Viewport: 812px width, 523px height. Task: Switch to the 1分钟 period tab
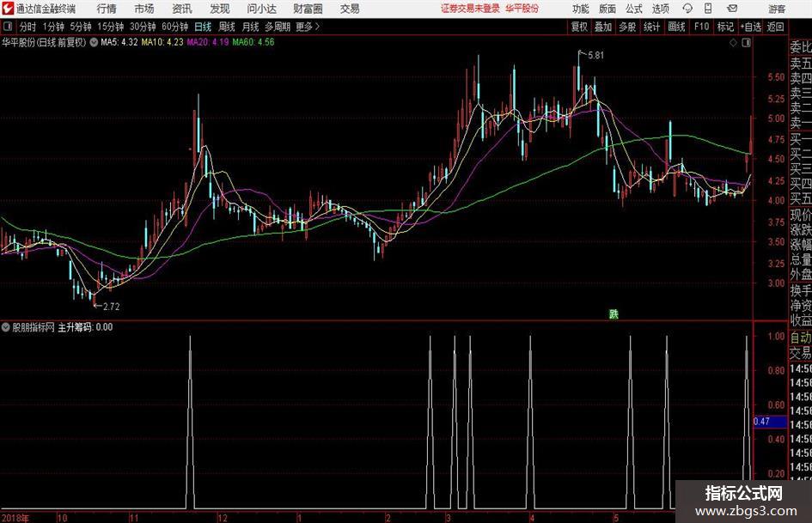[53, 27]
